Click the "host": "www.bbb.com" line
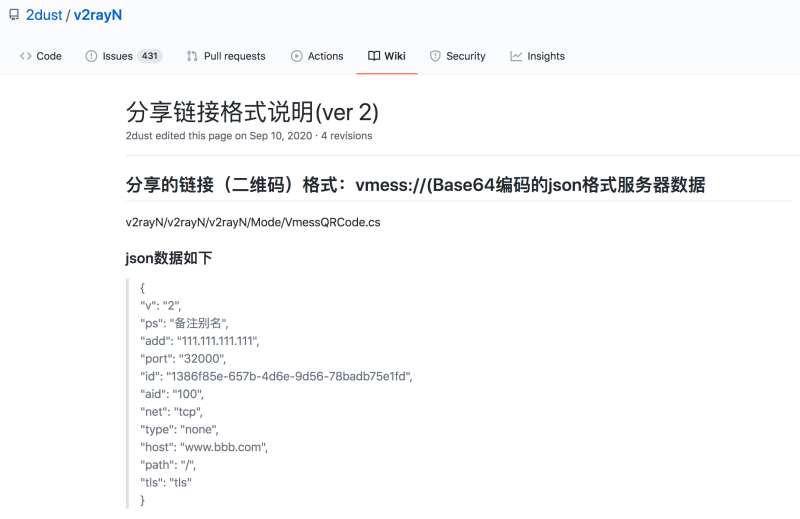Screen dimensions: 800x519 point(204,447)
